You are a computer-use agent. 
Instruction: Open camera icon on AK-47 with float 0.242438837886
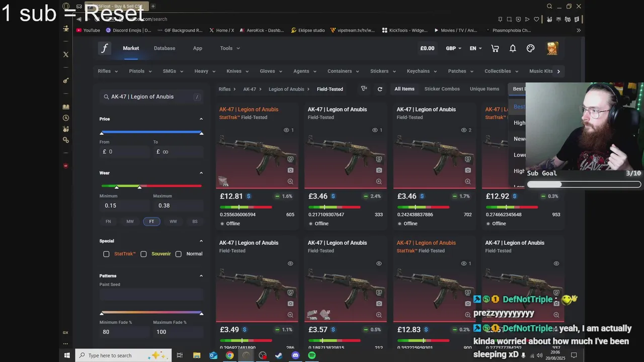pos(468,170)
